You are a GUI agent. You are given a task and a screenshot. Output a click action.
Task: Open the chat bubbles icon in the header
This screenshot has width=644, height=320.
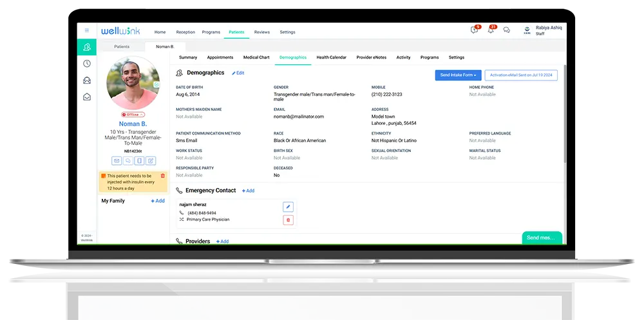pos(507,30)
